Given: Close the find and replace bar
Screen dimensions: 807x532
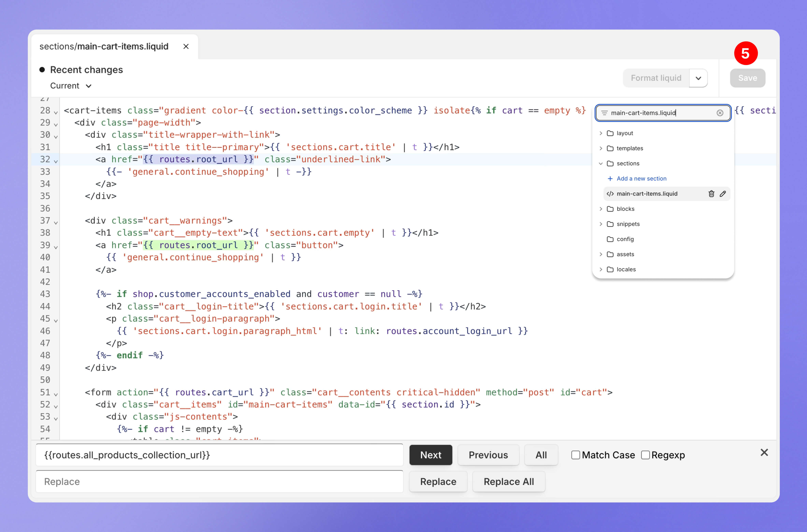Looking at the screenshot, I should (764, 452).
